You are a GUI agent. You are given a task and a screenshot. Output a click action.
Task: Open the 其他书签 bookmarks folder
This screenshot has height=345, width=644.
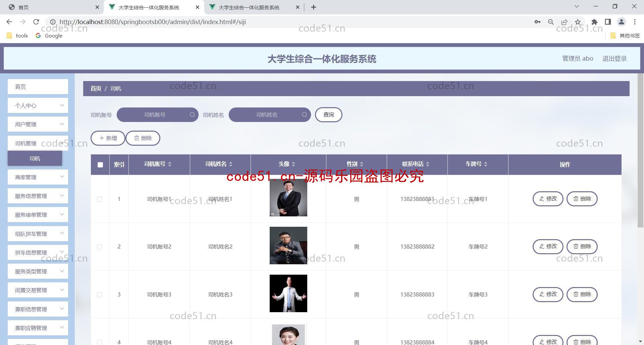[625, 36]
